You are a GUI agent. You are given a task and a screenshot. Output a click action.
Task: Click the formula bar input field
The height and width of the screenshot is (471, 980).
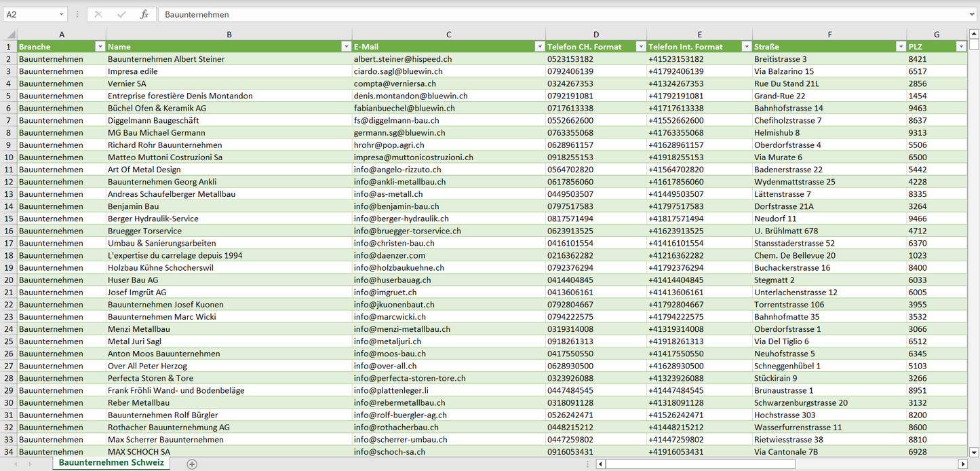point(543,14)
